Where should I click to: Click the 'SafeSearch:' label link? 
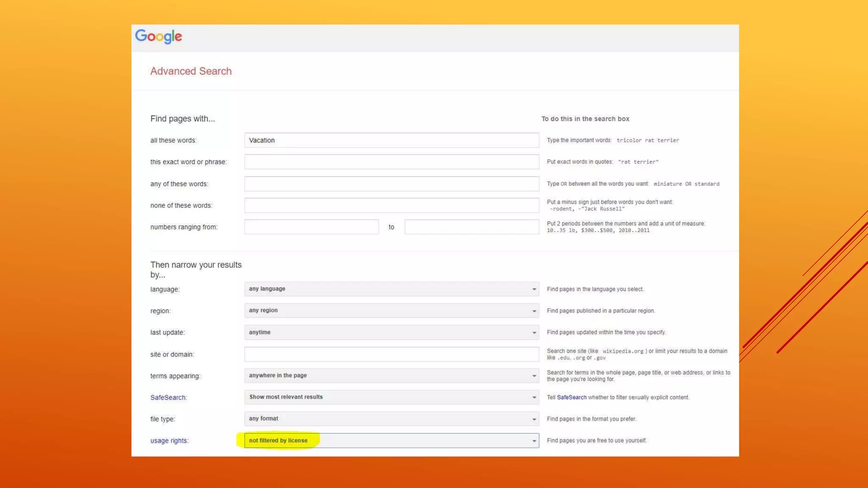click(x=168, y=398)
